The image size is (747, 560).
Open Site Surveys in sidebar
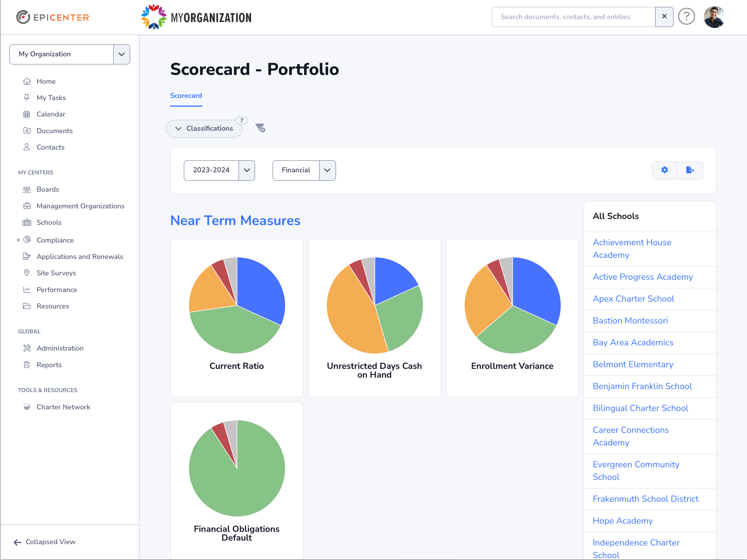pos(56,273)
